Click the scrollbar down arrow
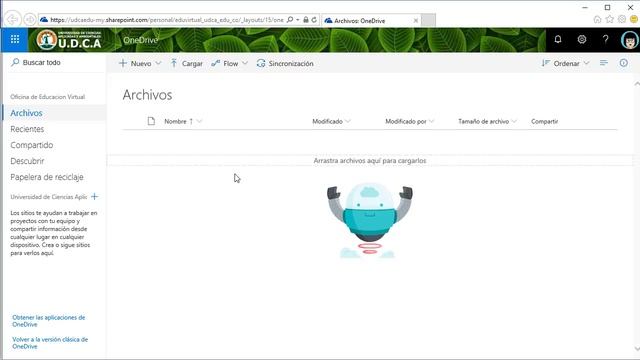The height and width of the screenshot is (360, 640). click(636, 349)
